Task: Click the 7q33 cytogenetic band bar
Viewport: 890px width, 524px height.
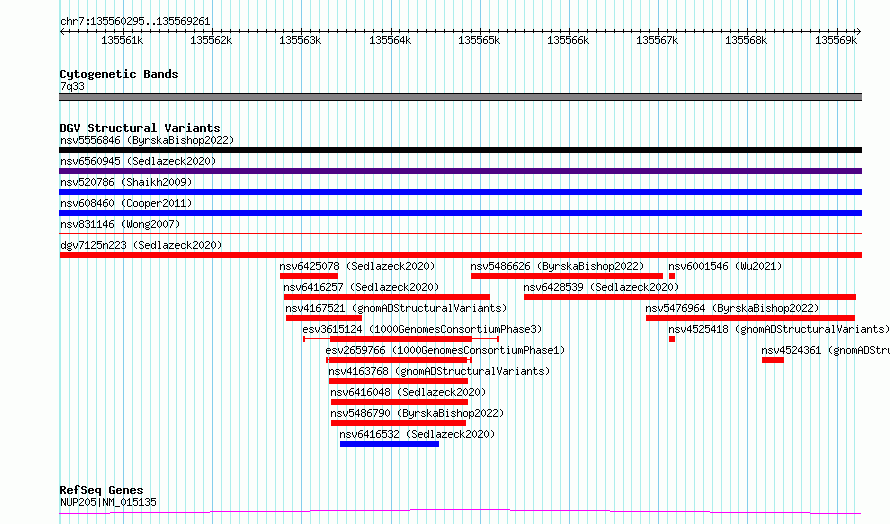Action: pos(460,98)
